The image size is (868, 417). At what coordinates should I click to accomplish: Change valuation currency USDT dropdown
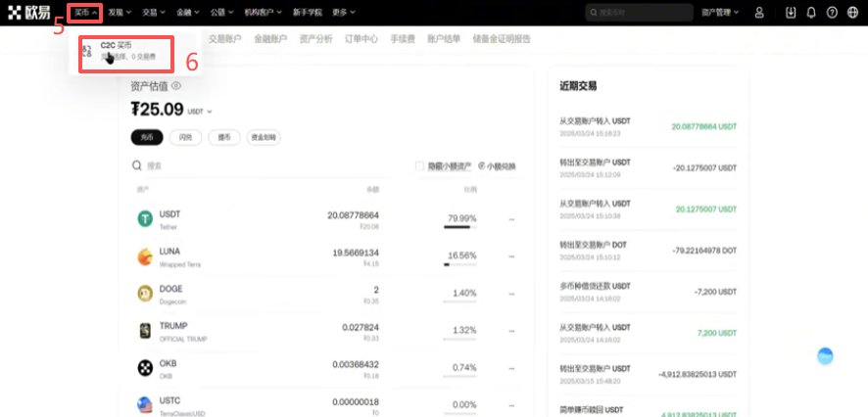tap(200, 112)
